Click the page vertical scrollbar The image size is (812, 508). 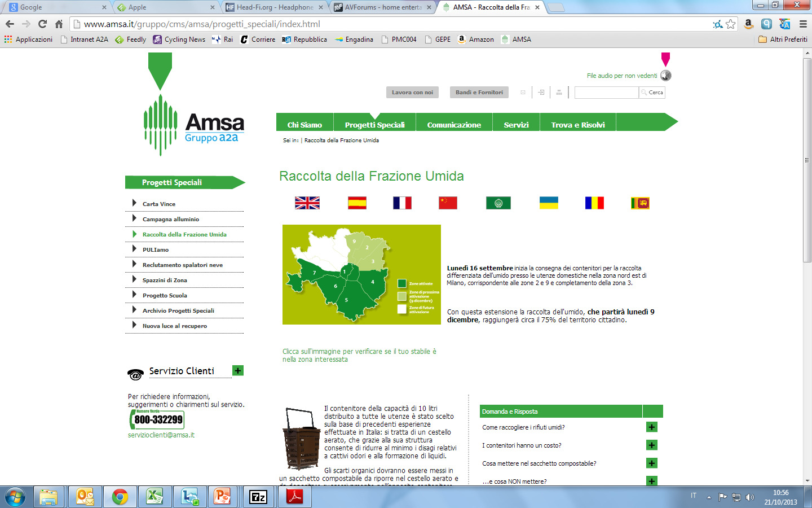click(807, 160)
